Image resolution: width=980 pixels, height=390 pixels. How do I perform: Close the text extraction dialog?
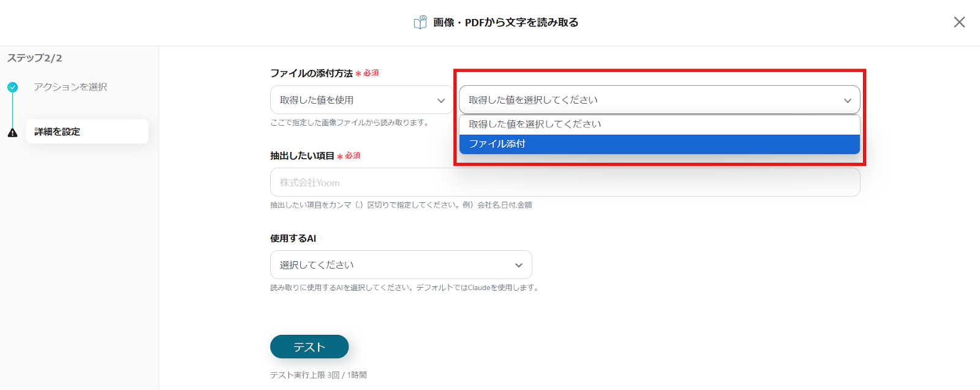(x=959, y=22)
